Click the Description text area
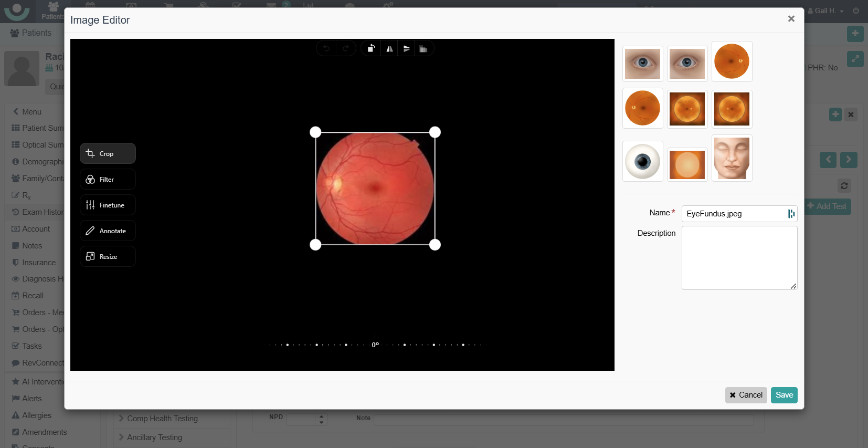Screen dimensions: 868x448 [x=739, y=258]
